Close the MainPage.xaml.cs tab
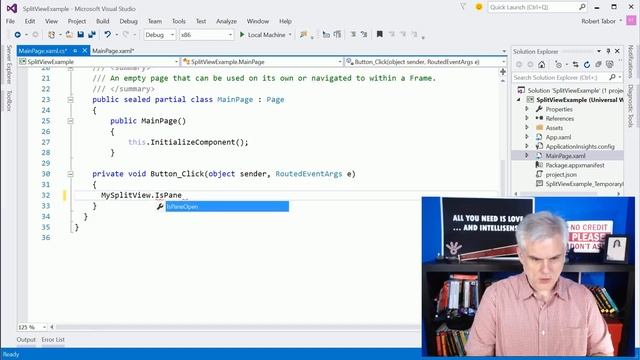 point(85,51)
